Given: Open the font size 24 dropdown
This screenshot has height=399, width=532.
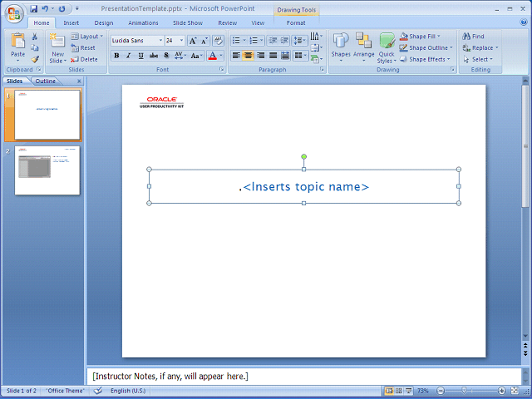Looking at the screenshot, I should click(x=181, y=41).
